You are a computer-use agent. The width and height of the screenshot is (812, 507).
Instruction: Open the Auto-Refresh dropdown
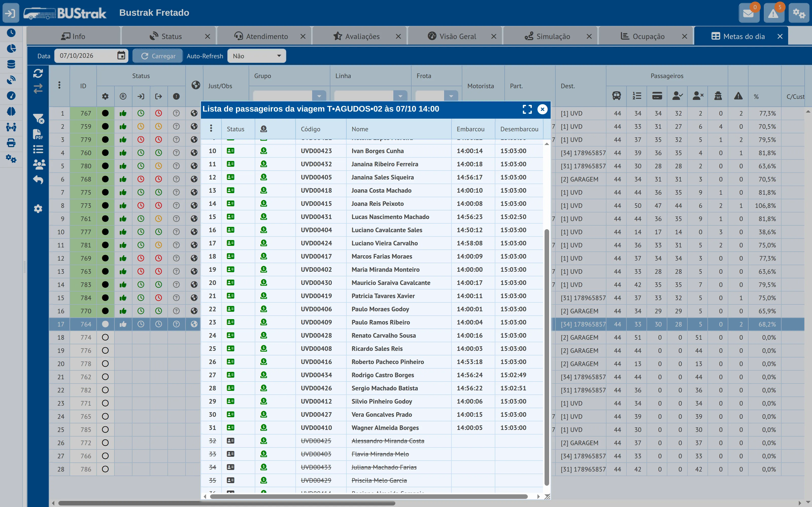coord(257,56)
